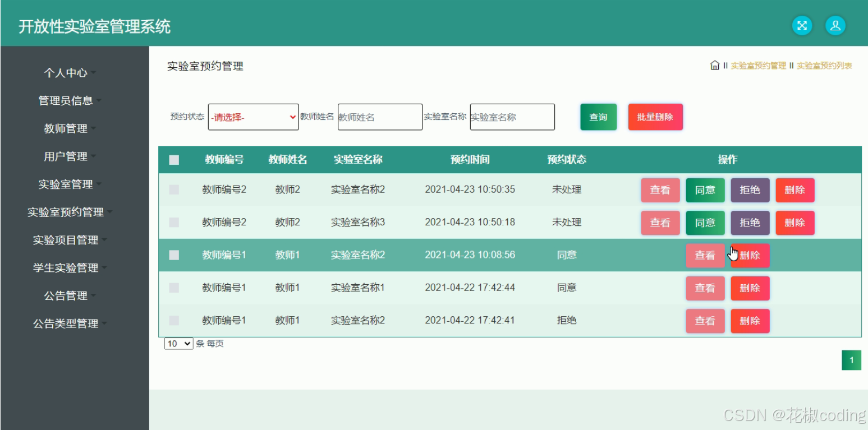868x430 pixels.
Task: Click the home icon in breadcrumb
Action: point(714,66)
